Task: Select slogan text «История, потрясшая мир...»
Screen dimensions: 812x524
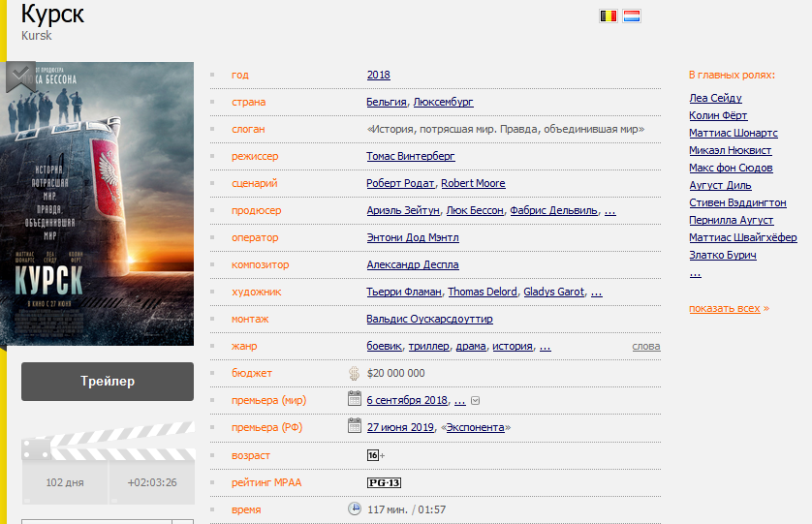Action: 506,129
